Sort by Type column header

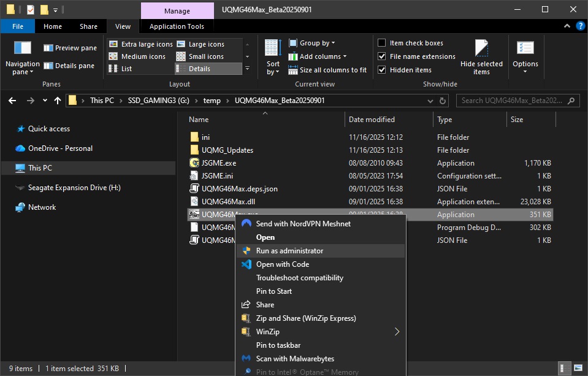470,120
